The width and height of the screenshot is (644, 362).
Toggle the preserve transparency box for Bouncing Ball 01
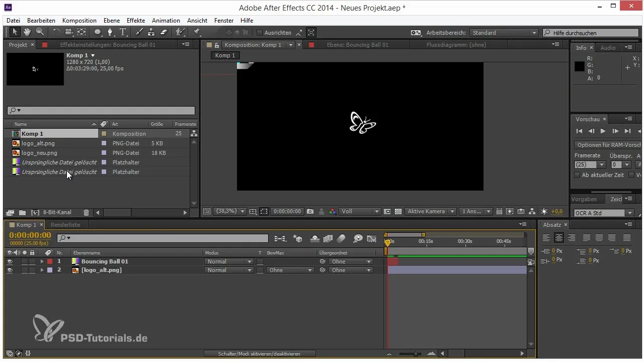coord(260,261)
